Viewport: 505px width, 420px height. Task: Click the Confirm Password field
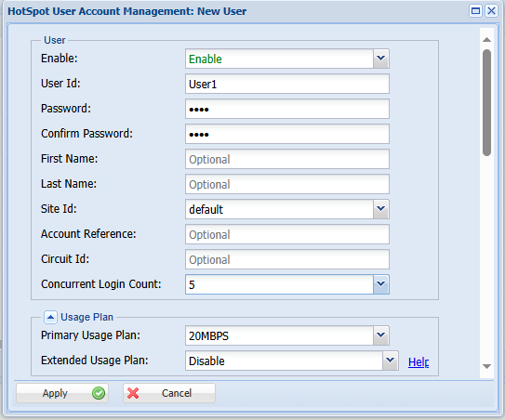coord(287,134)
